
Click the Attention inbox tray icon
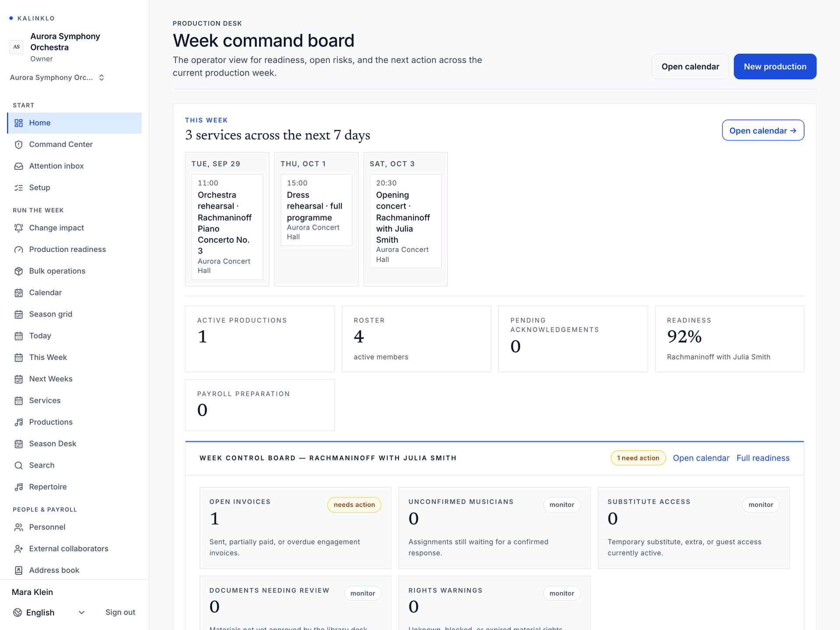[18, 166]
